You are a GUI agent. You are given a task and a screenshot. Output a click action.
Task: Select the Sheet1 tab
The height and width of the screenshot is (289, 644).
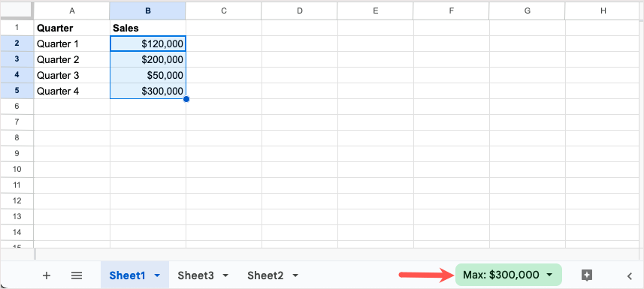128,275
